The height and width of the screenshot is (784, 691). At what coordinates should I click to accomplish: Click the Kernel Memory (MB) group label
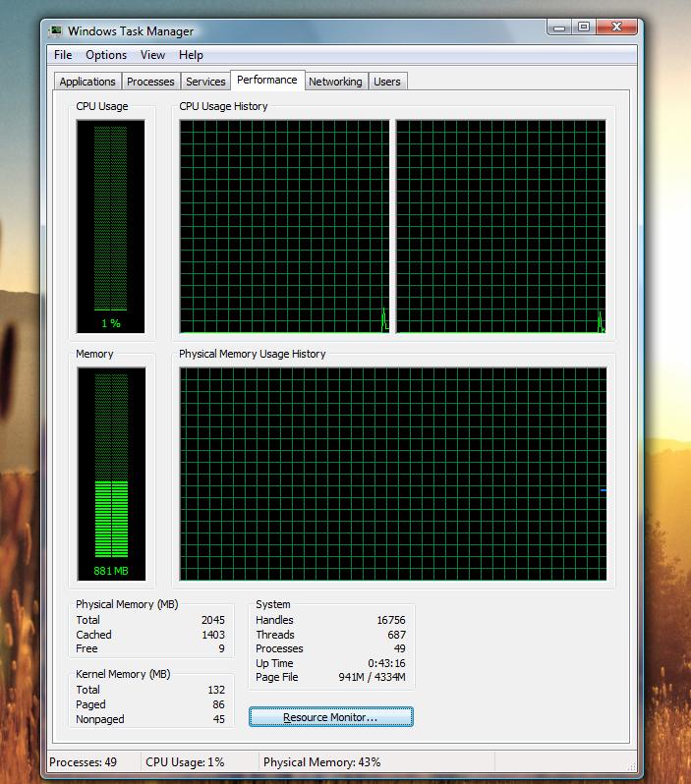click(x=123, y=674)
